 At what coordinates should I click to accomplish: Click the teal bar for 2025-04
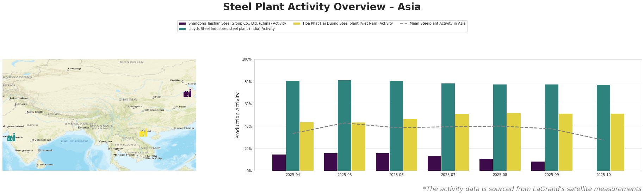click(293, 126)
